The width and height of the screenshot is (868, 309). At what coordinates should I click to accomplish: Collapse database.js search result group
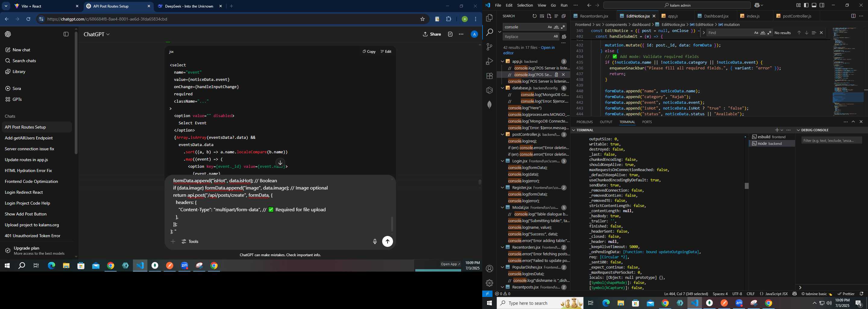pyautogui.click(x=502, y=88)
